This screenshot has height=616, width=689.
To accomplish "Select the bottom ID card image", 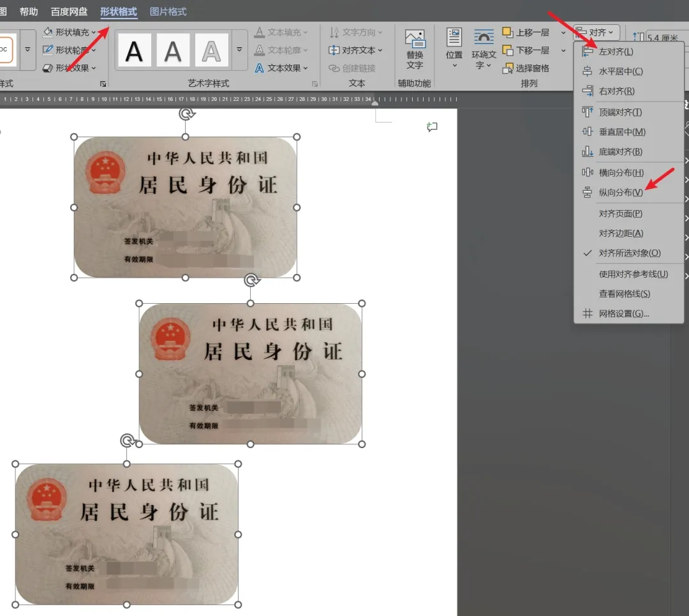I will (x=126, y=534).
